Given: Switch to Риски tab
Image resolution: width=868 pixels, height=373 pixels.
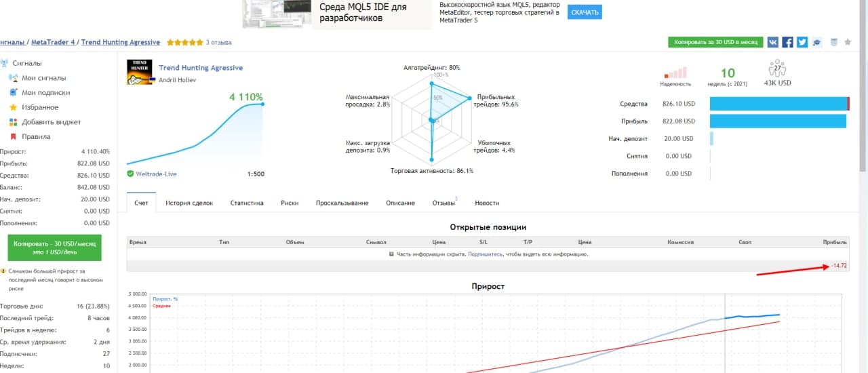Looking at the screenshot, I should 290,203.
